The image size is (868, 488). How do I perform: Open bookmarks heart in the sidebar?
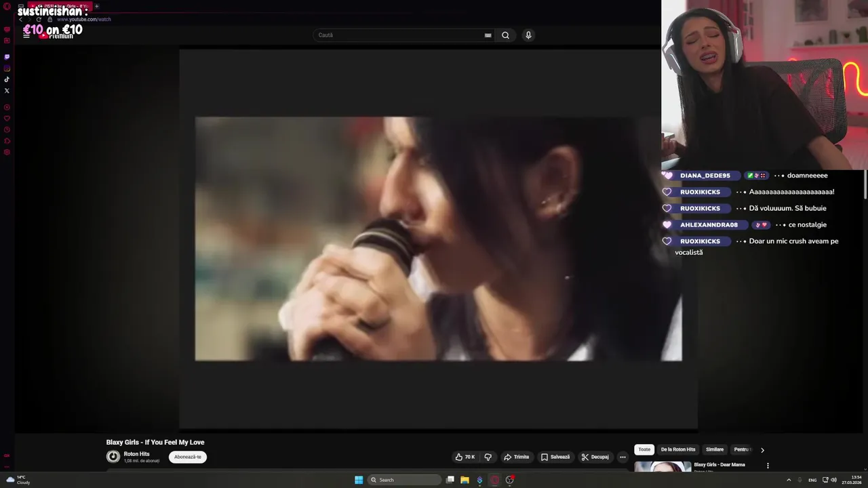(x=7, y=118)
